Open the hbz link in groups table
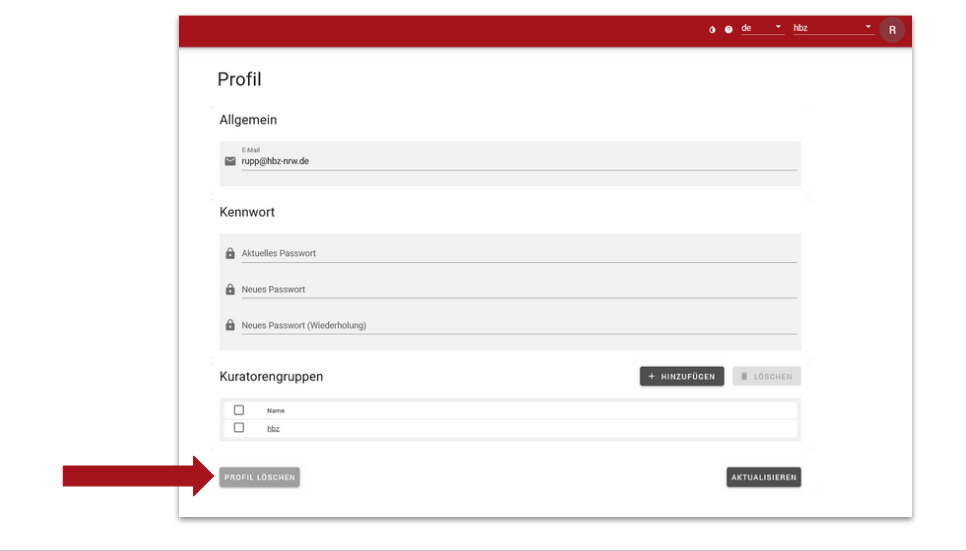 point(273,429)
